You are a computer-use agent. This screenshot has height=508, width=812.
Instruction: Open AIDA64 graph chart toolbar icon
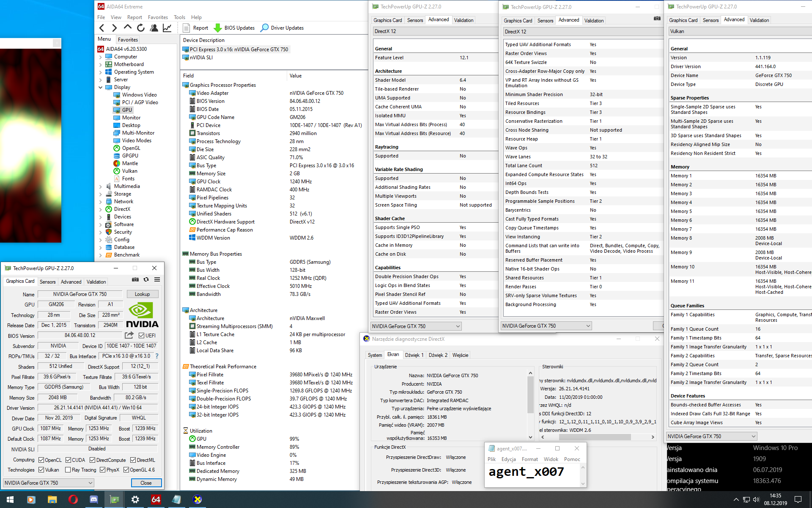[x=167, y=28]
